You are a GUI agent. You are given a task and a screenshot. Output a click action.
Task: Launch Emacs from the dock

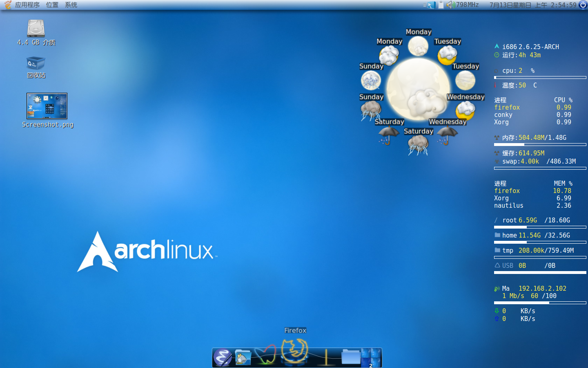point(223,358)
